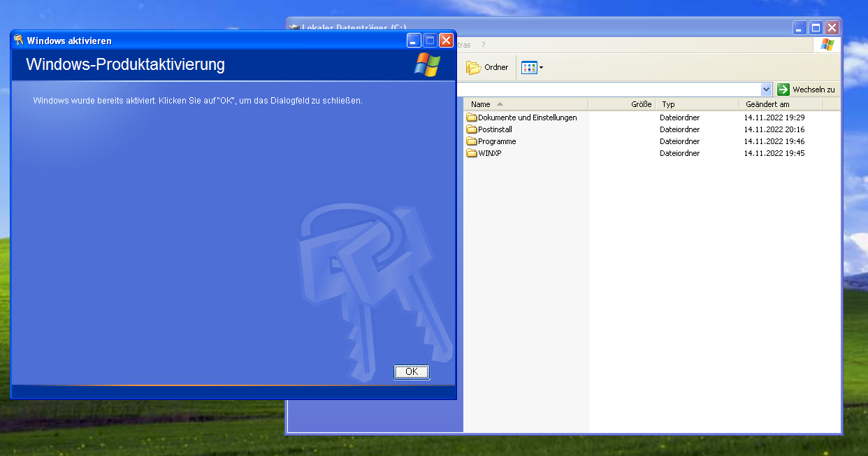
Task: Click the Windows flag throbber in Explorer
Action: (x=827, y=45)
